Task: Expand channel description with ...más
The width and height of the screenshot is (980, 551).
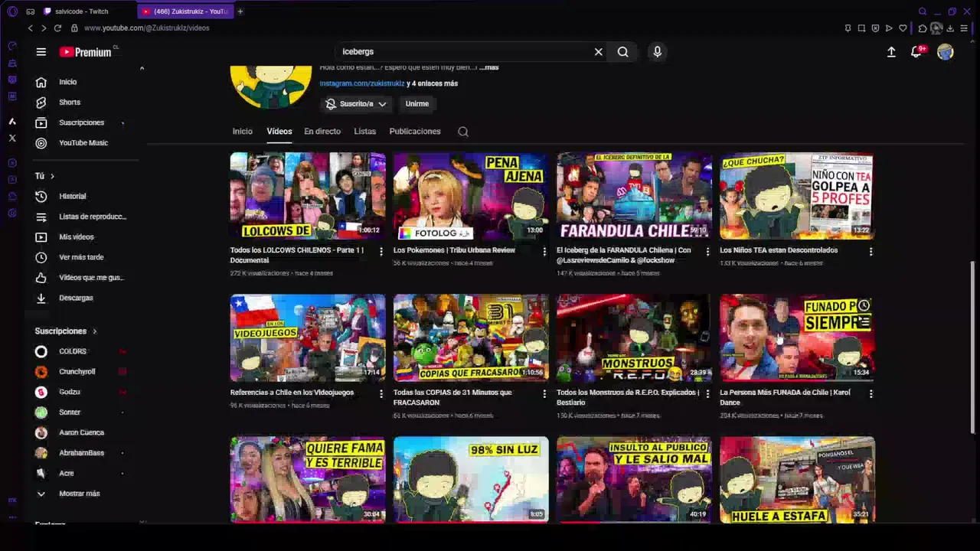Action: 489,67
